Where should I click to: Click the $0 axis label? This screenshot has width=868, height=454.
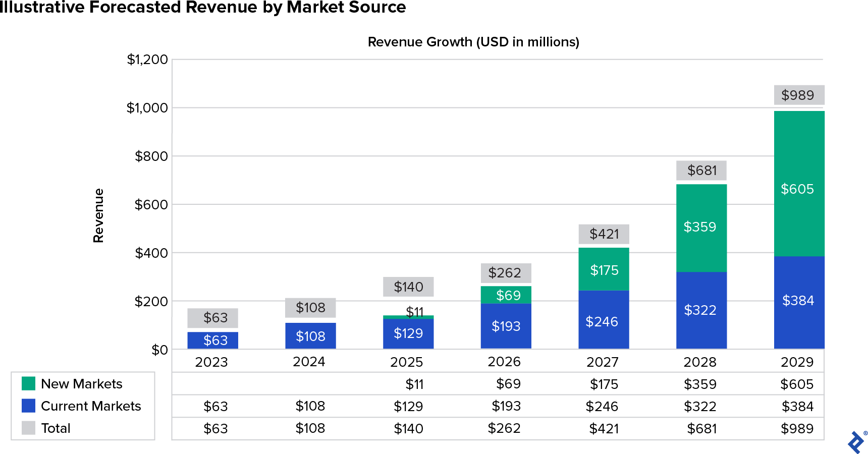pyautogui.click(x=160, y=350)
